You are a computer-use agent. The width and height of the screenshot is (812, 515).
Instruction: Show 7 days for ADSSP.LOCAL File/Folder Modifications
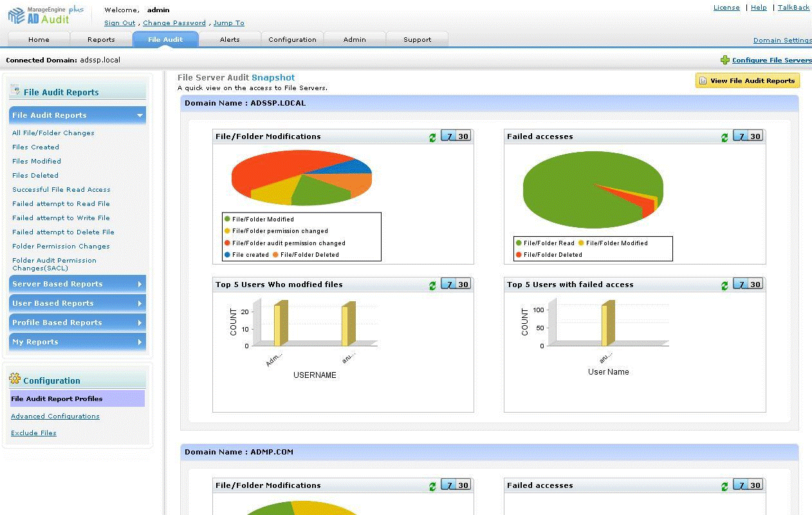tap(448, 136)
